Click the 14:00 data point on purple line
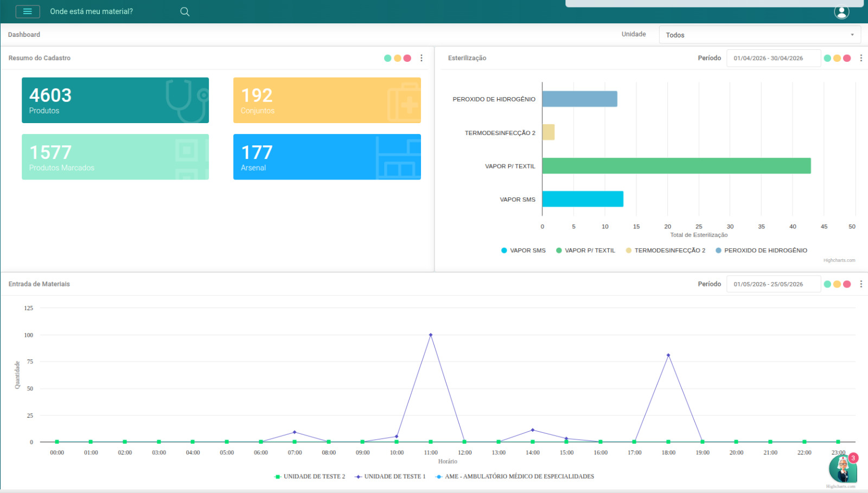This screenshot has height=493, width=868. coord(533,430)
